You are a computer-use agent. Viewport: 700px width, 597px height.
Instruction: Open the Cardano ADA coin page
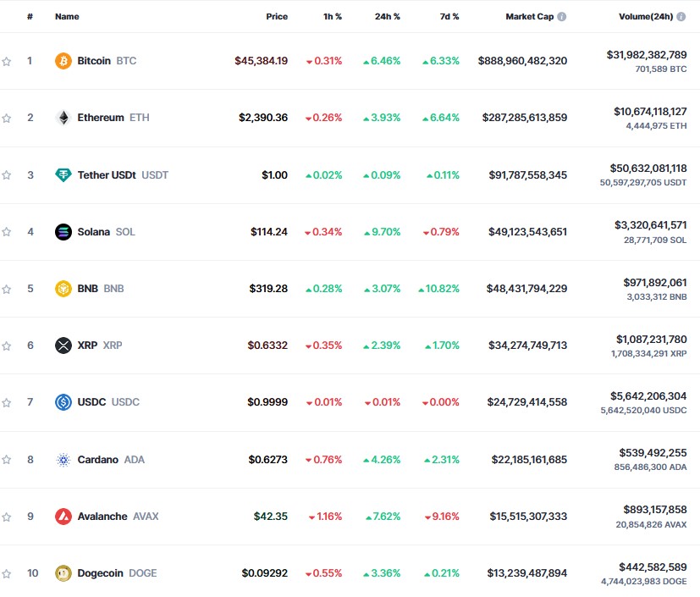[96, 459]
